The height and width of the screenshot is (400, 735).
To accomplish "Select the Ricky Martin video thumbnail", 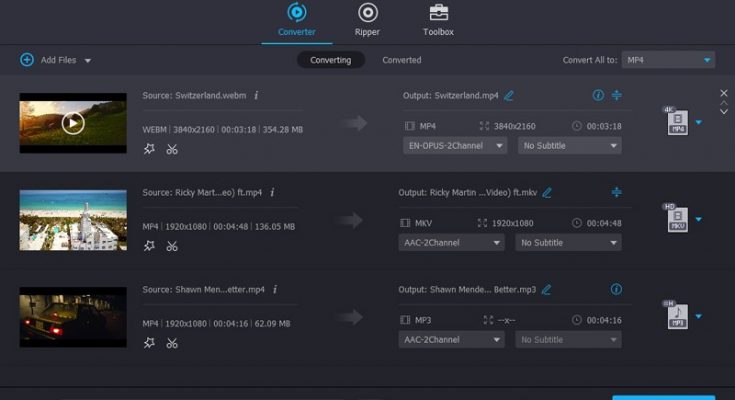I will (73, 219).
